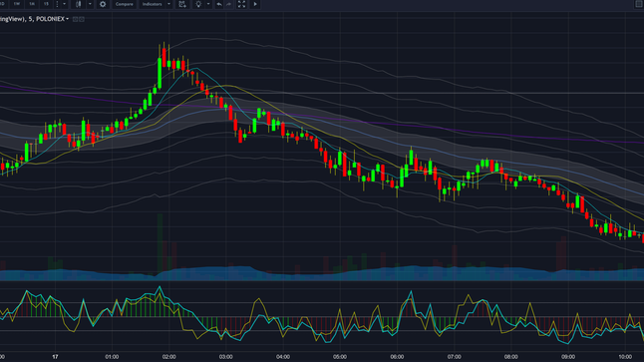Open the financials/alerts template icon
644x362 pixels.
click(x=182, y=4)
